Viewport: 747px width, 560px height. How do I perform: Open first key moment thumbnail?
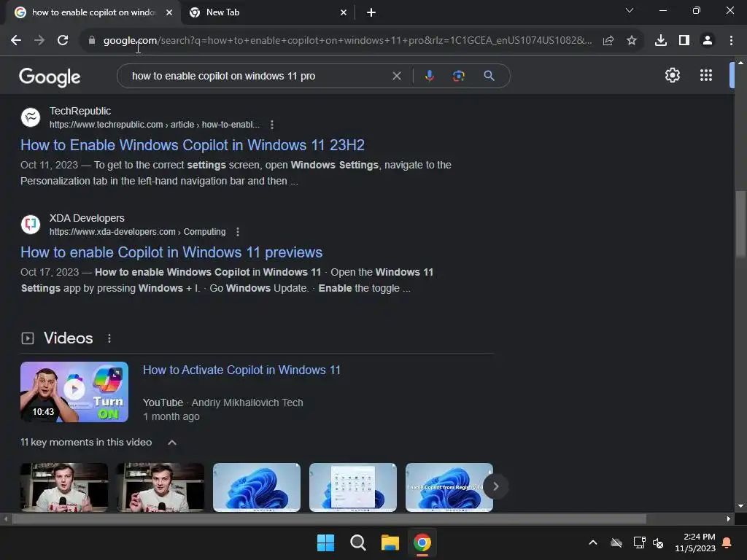point(64,487)
